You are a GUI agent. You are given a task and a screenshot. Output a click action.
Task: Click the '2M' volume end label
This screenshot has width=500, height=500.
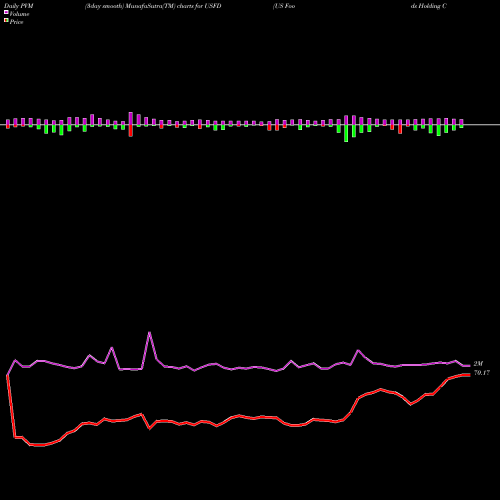pyautogui.click(x=478, y=363)
